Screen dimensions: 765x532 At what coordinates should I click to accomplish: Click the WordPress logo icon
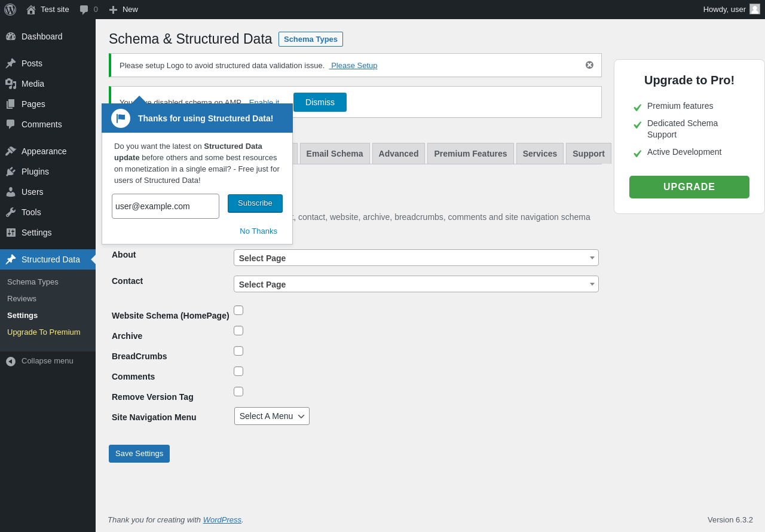(10, 10)
